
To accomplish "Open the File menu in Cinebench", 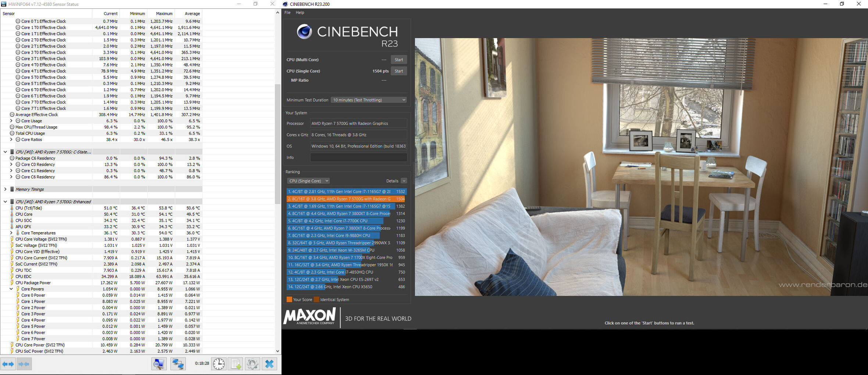I will point(287,12).
